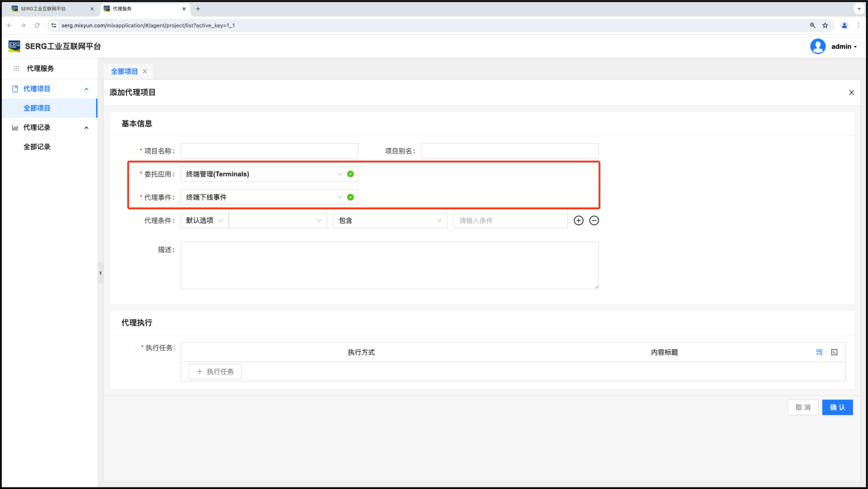
Task: Click the 确认 button
Action: pyautogui.click(x=837, y=407)
